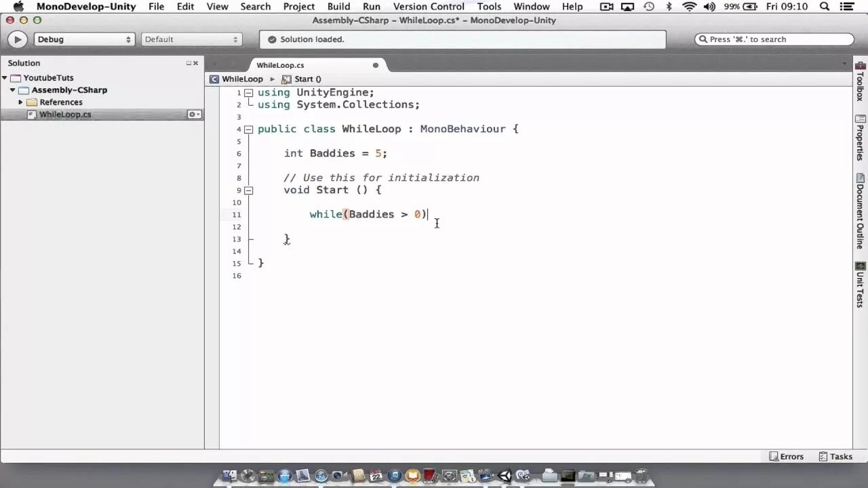This screenshot has width=868, height=488.
Task: Open the Apple menu
Action: pos(18,7)
